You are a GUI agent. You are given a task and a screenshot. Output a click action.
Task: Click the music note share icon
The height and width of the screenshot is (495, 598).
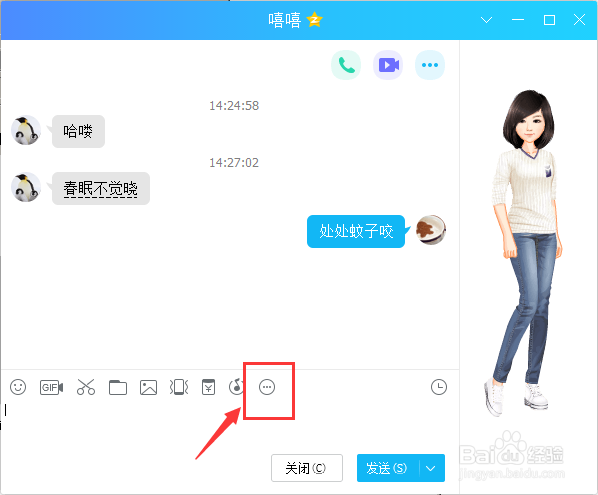[236, 387]
